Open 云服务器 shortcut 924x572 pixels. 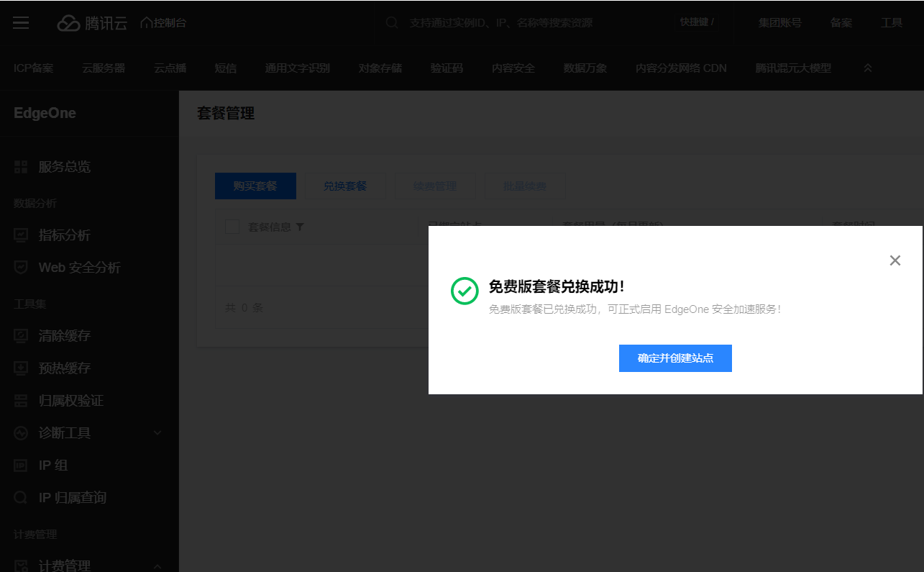[x=104, y=68]
